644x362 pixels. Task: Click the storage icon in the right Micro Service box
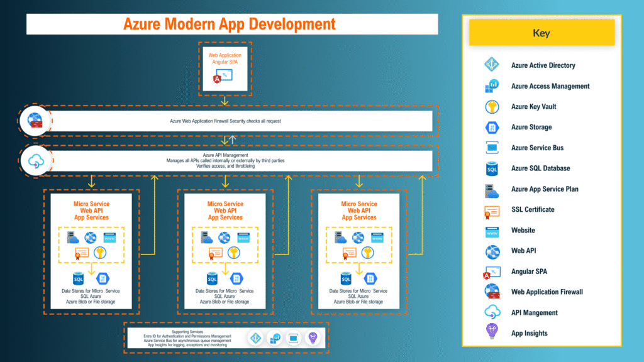click(370, 278)
